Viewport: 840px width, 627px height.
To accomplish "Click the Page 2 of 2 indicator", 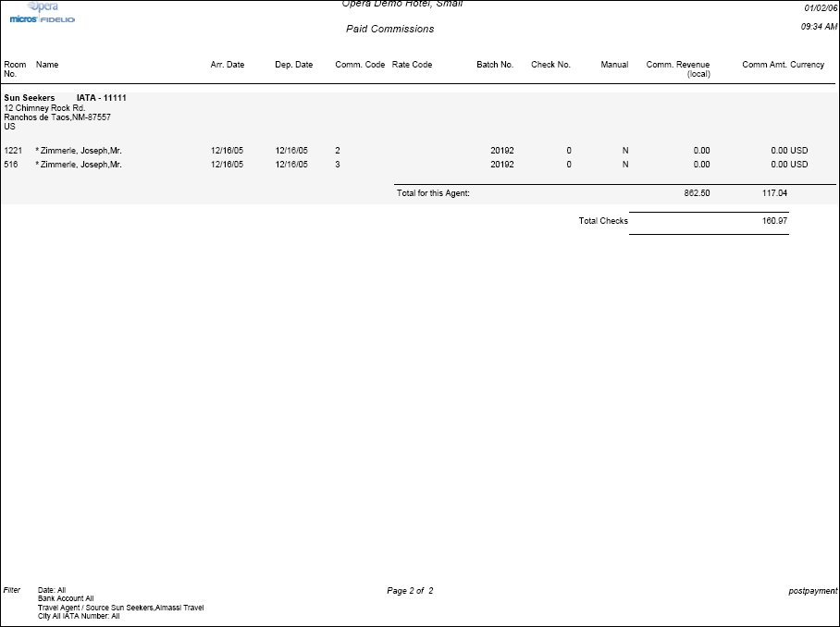I will click(x=410, y=591).
